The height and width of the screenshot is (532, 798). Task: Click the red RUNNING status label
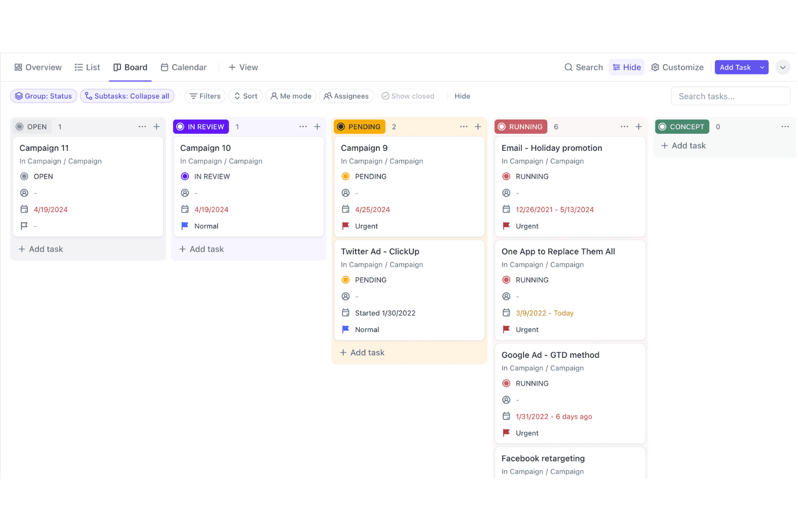(x=521, y=127)
